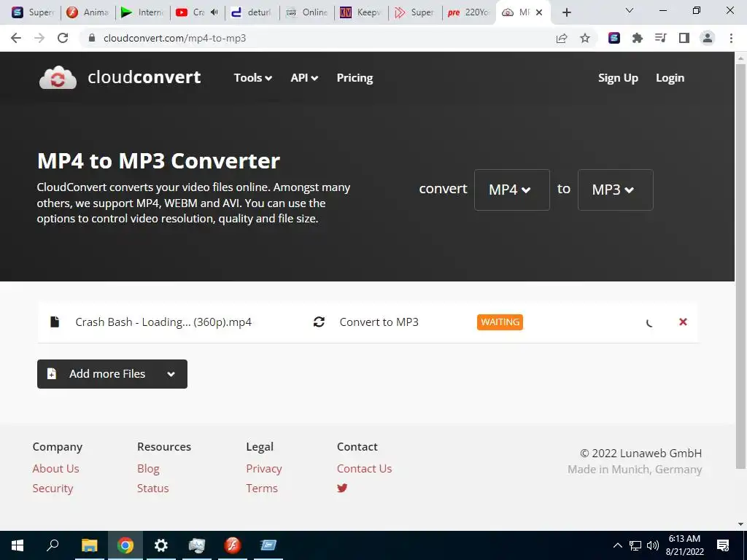Open the media control icon in toolbar
The height and width of the screenshot is (560, 747).
tap(661, 38)
